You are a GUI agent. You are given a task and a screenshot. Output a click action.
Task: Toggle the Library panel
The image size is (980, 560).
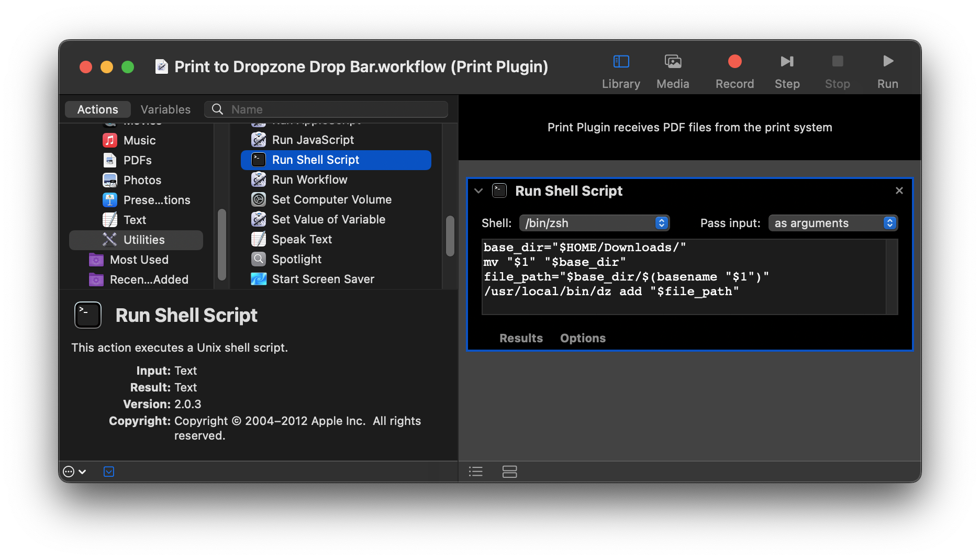[x=621, y=72]
